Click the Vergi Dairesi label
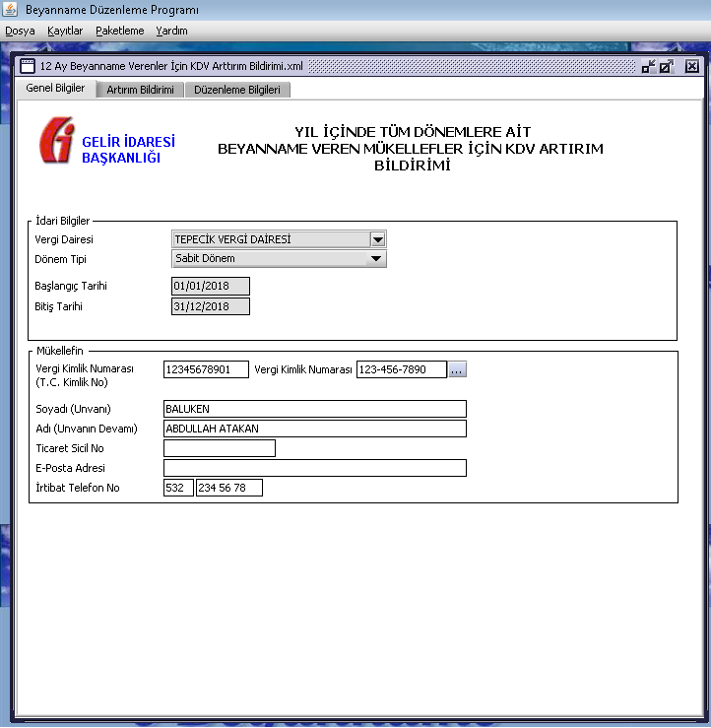 pyautogui.click(x=64, y=239)
